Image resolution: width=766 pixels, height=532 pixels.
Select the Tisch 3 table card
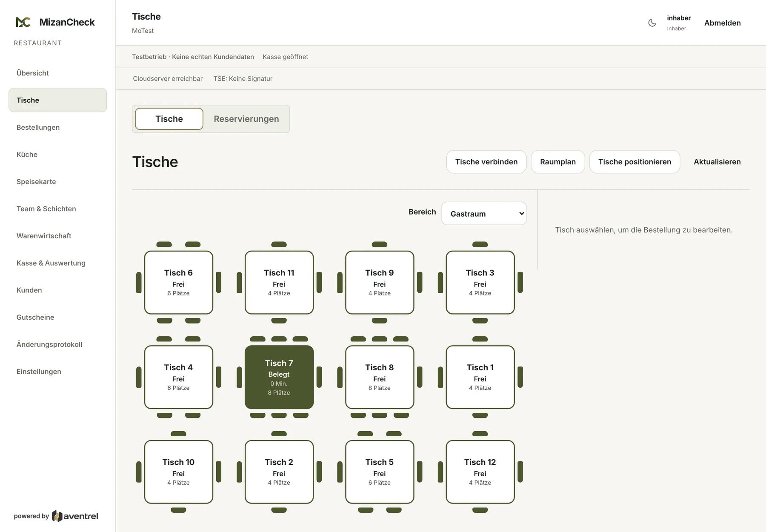pos(480,283)
